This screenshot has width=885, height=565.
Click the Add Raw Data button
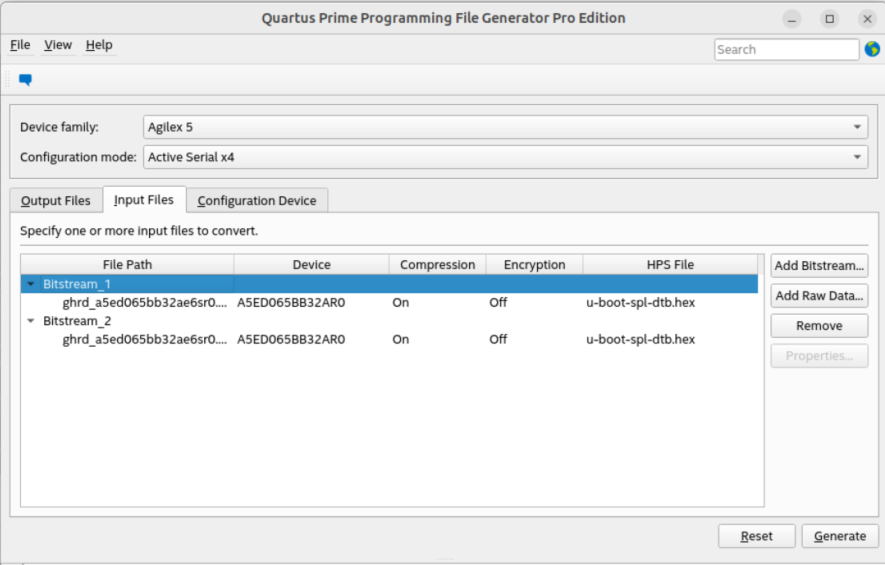(x=819, y=296)
